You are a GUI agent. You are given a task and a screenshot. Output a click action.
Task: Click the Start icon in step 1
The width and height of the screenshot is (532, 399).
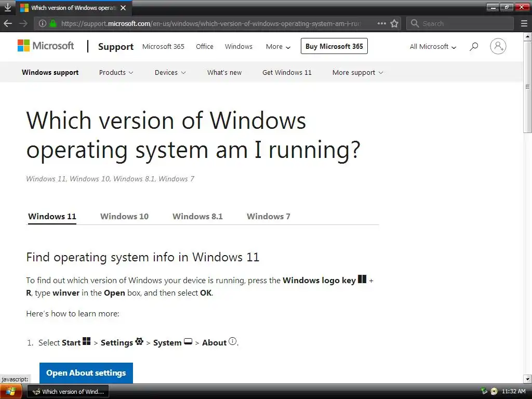(x=87, y=341)
